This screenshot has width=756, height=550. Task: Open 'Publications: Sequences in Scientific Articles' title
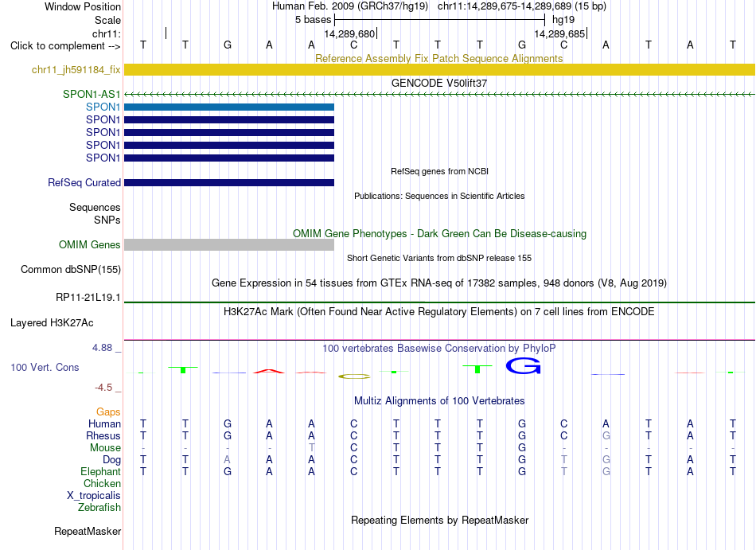click(439, 196)
